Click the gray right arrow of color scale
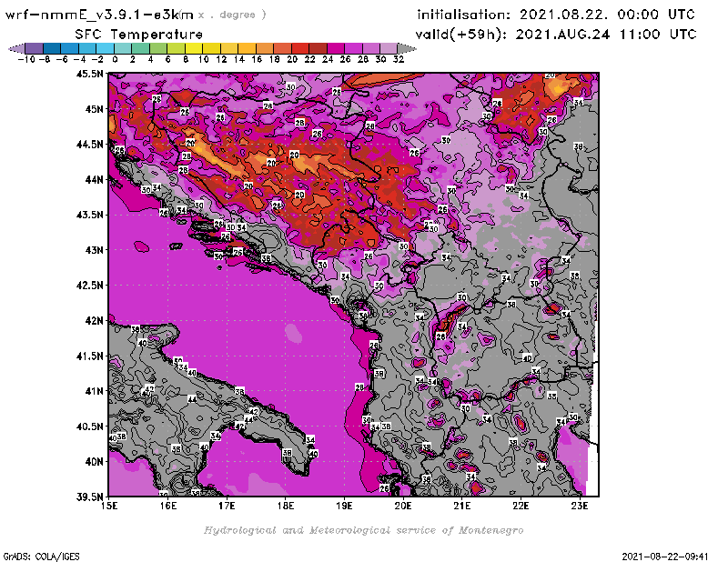Screen dimensions: 728x562 [x=408, y=48]
